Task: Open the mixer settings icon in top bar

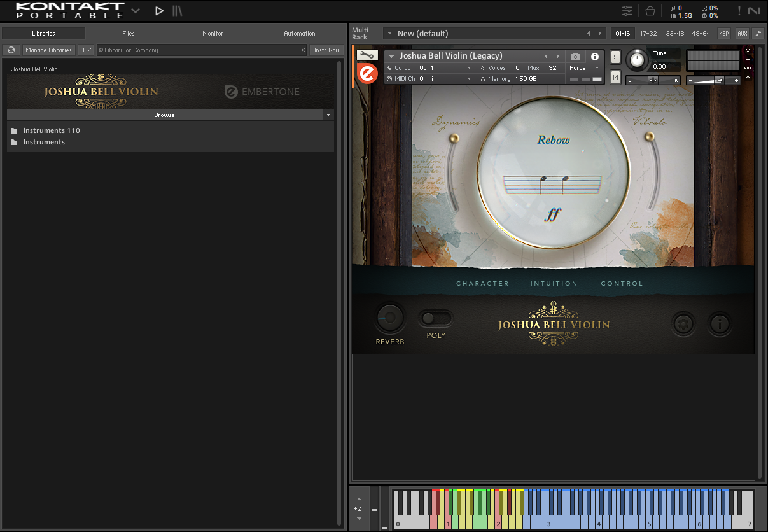Action: click(x=627, y=11)
